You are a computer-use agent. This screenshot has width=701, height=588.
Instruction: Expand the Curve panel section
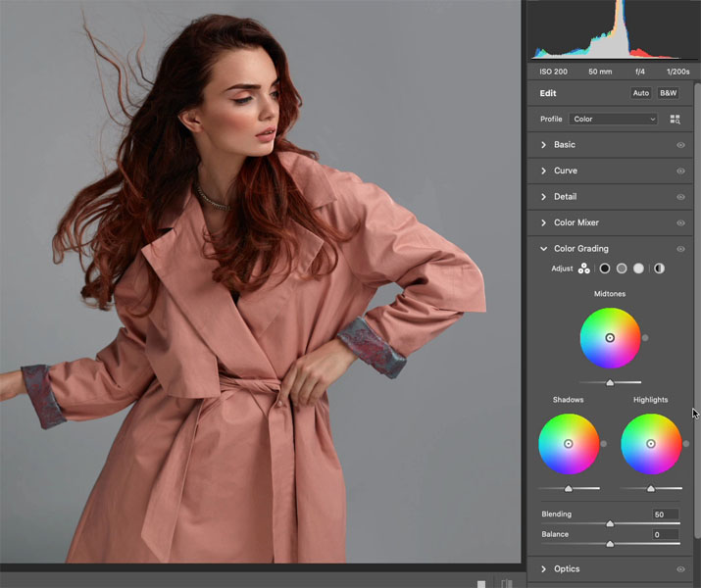pyautogui.click(x=544, y=171)
